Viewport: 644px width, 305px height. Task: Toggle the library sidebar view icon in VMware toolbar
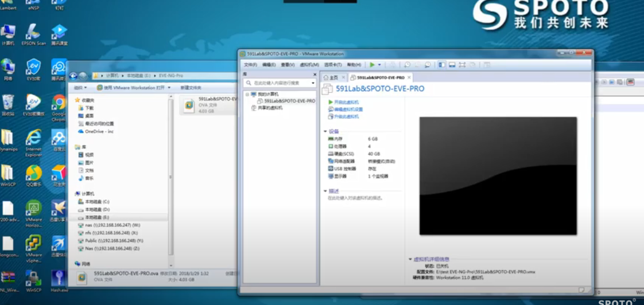(442, 65)
